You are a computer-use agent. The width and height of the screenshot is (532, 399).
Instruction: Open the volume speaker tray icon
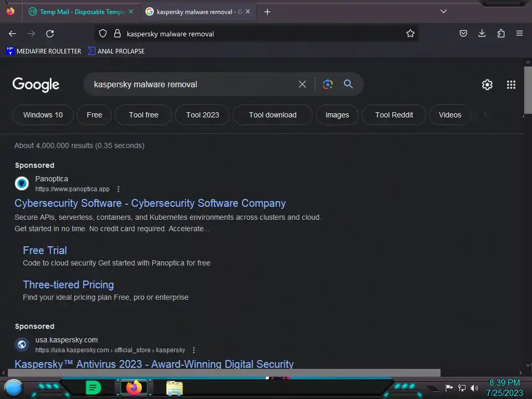click(x=474, y=388)
